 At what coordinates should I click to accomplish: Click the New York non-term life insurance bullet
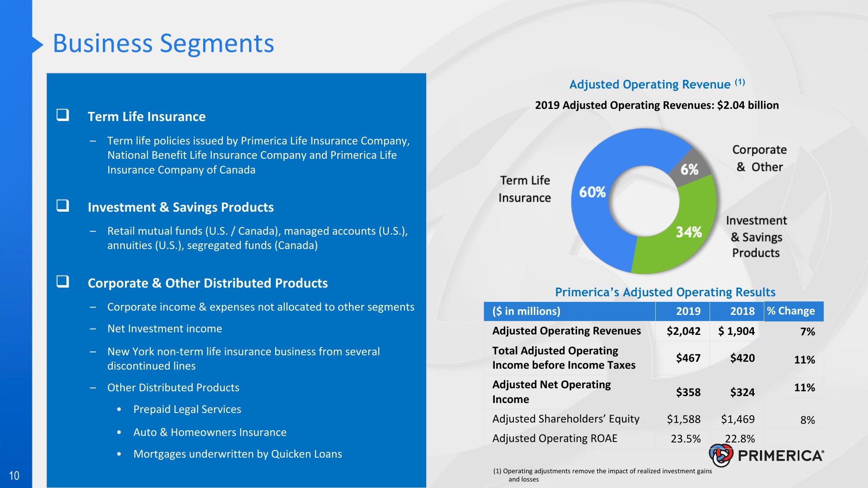[243, 359]
